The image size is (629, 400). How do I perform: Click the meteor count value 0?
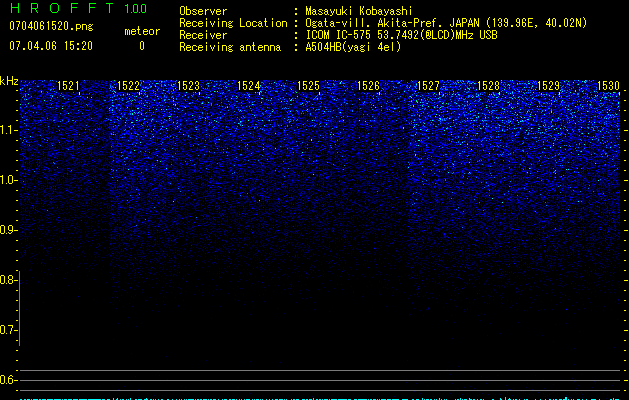(x=142, y=46)
